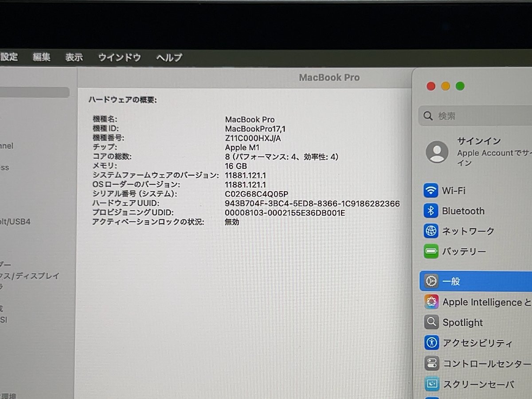Select the システムファームウェアのバージョン label
532x399 pixels.
156,176
